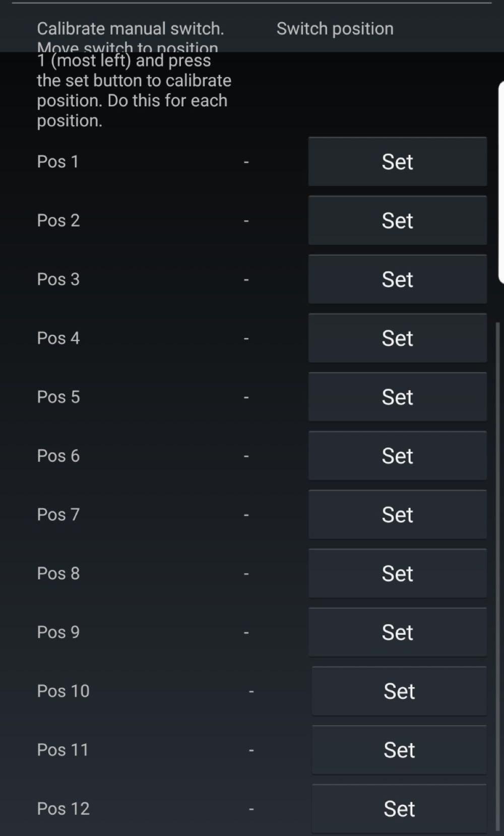Image resolution: width=504 pixels, height=836 pixels.
Task: Click the dash value for Pos 4
Action: pos(246,338)
